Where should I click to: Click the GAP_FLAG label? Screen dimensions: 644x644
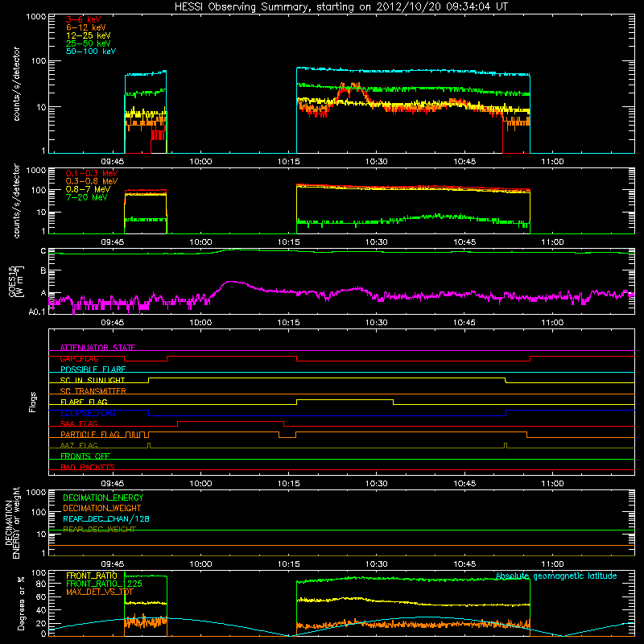80,358
